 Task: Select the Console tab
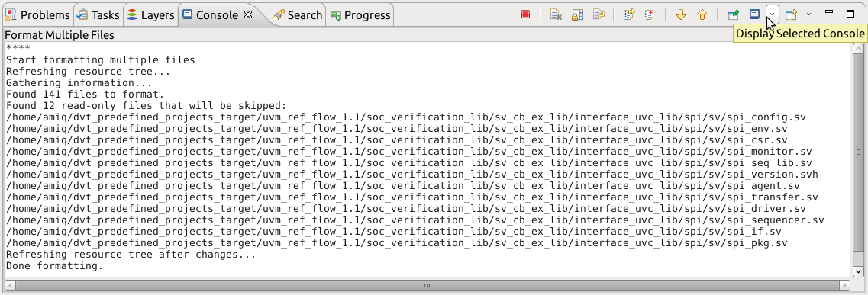pos(211,15)
